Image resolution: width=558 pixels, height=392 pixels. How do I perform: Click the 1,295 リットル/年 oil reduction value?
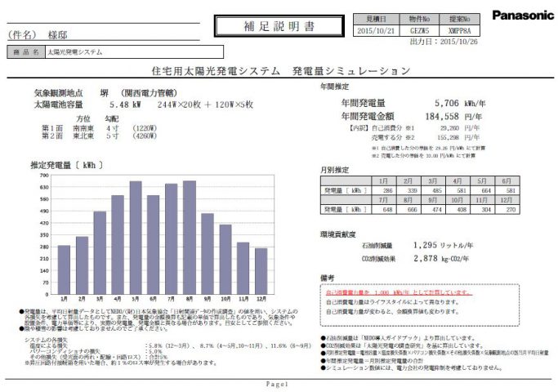pyautogui.click(x=443, y=245)
